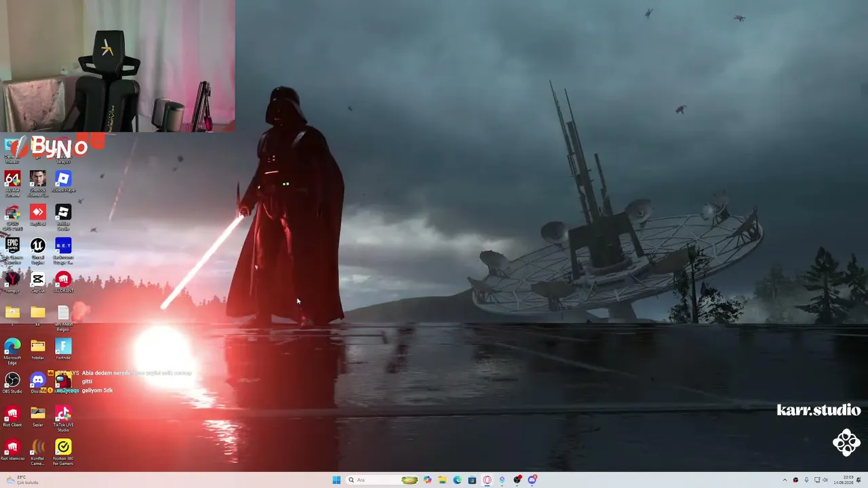The height and width of the screenshot is (488, 868).
Task: Show hidden system tray icons
Action: pos(785,480)
